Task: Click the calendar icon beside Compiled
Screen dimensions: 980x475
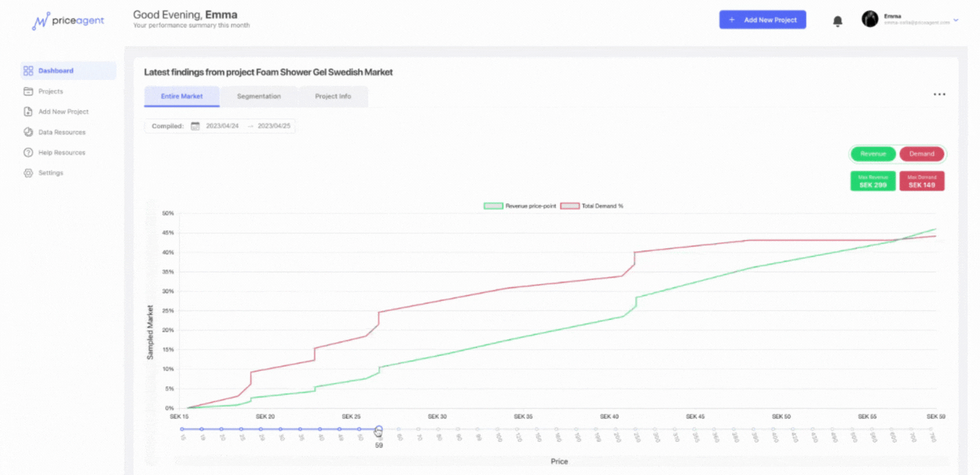Action: pyautogui.click(x=195, y=126)
